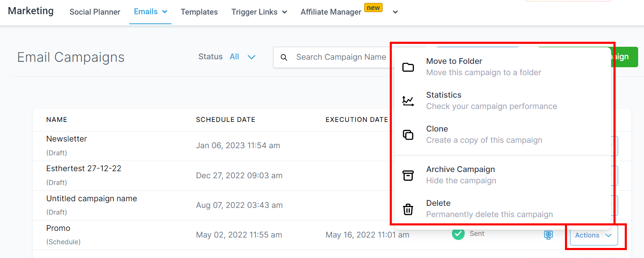
Task: Go to the Affiliate Manager tab
Action: 331,12
